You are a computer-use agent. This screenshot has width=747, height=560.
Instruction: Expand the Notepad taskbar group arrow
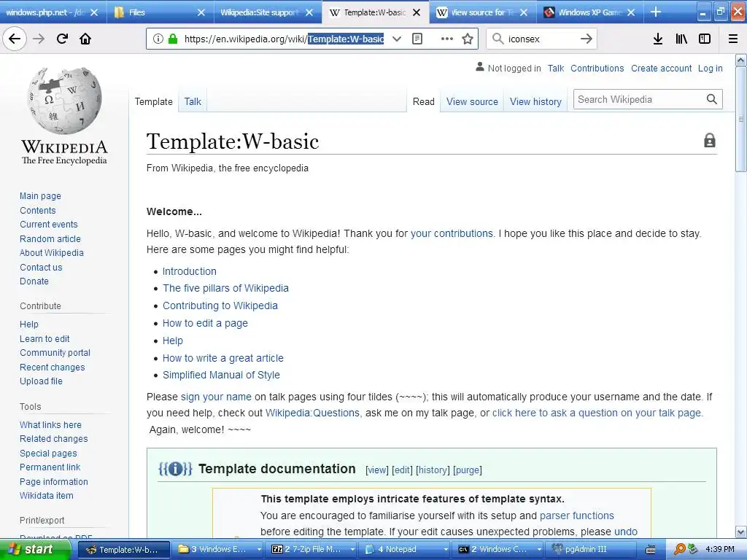pos(446,549)
